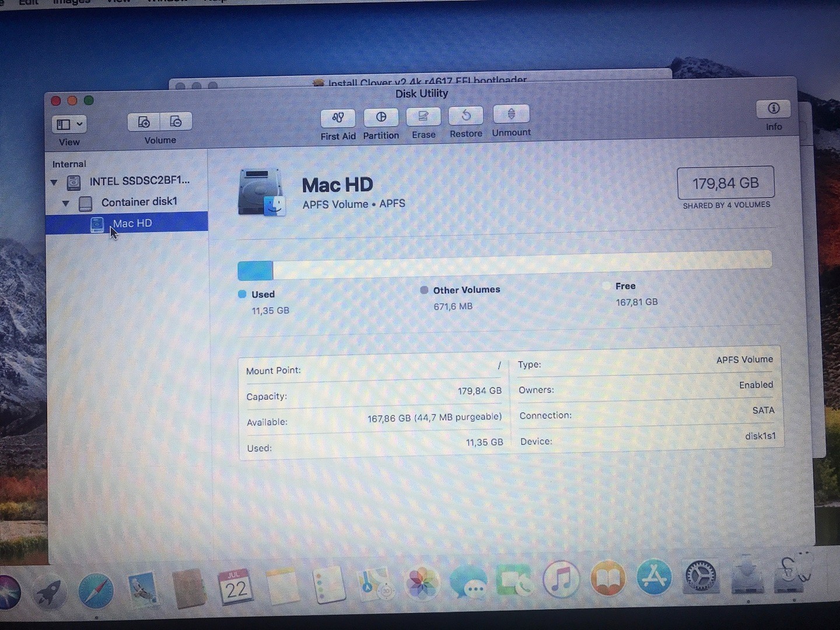
Task: Click the "SATA" connection value
Action: 764,411
